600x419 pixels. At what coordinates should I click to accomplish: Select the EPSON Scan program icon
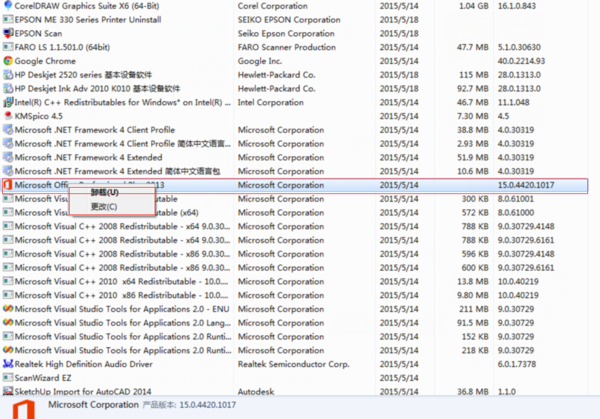pos(8,33)
